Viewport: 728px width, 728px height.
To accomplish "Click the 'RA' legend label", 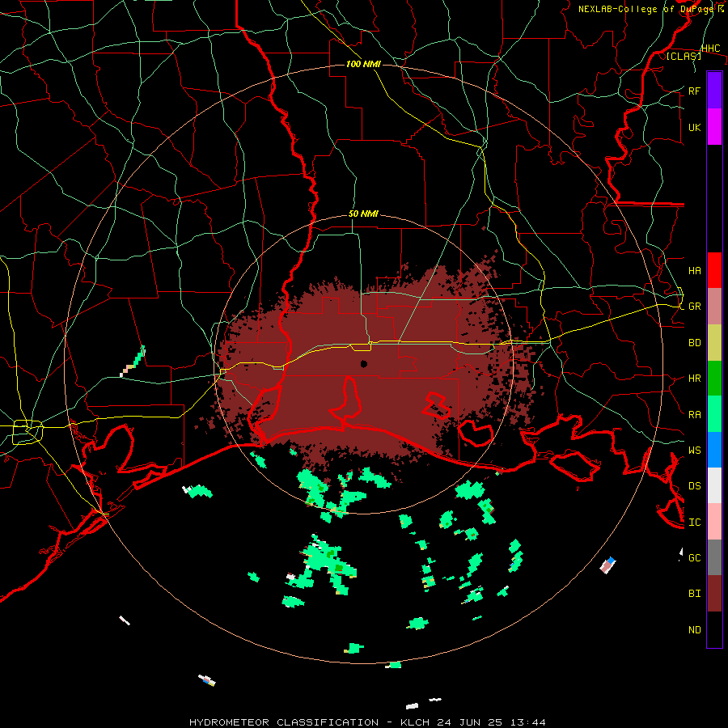I will 694,414.
